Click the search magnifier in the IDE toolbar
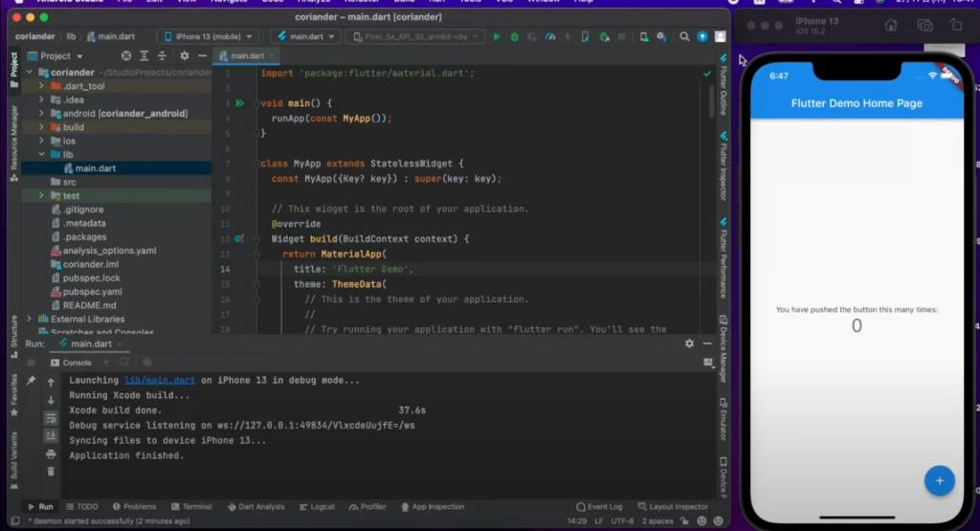This screenshot has width=980, height=531. (684, 36)
